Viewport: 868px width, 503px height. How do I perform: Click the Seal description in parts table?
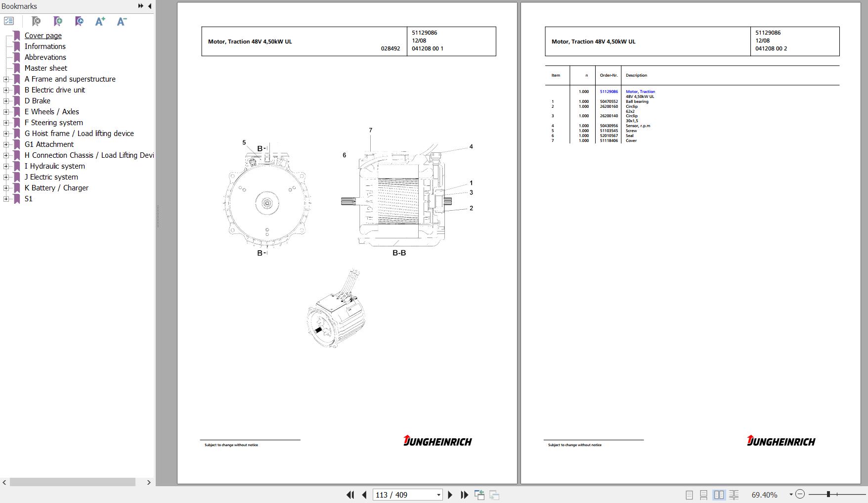click(629, 136)
